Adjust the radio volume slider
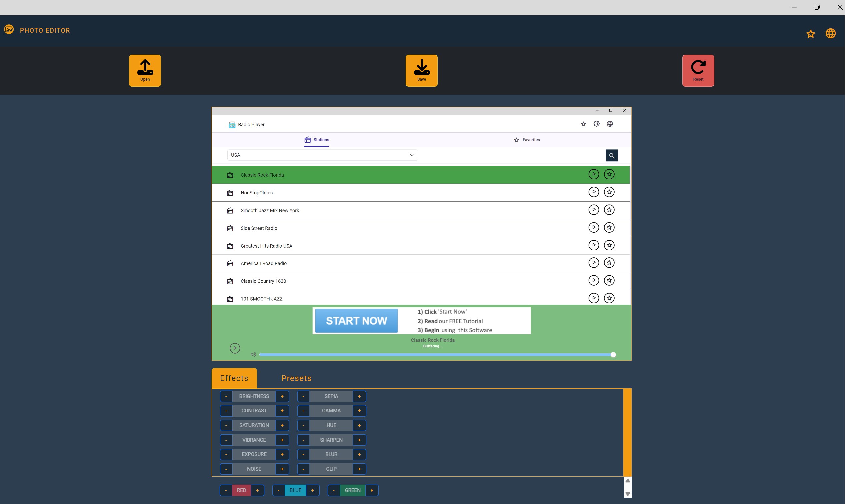The height and width of the screenshot is (504, 845). [x=436, y=355]
